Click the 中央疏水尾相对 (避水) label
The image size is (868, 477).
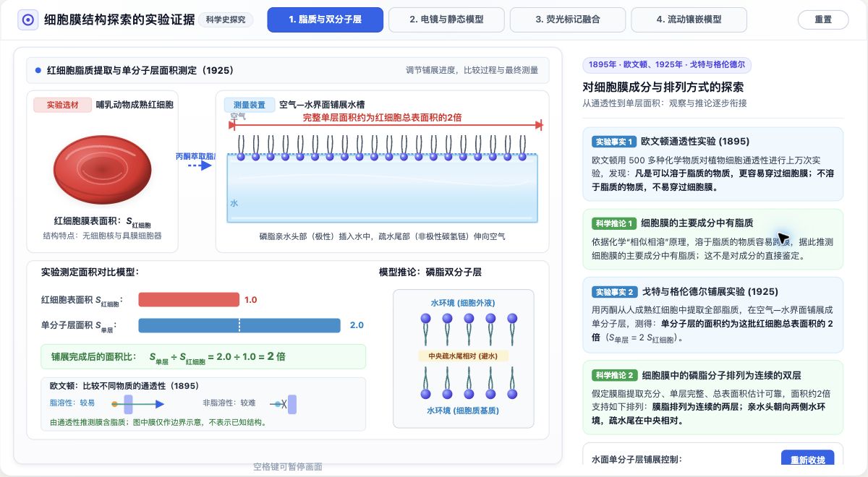click(x=463, y=356)
